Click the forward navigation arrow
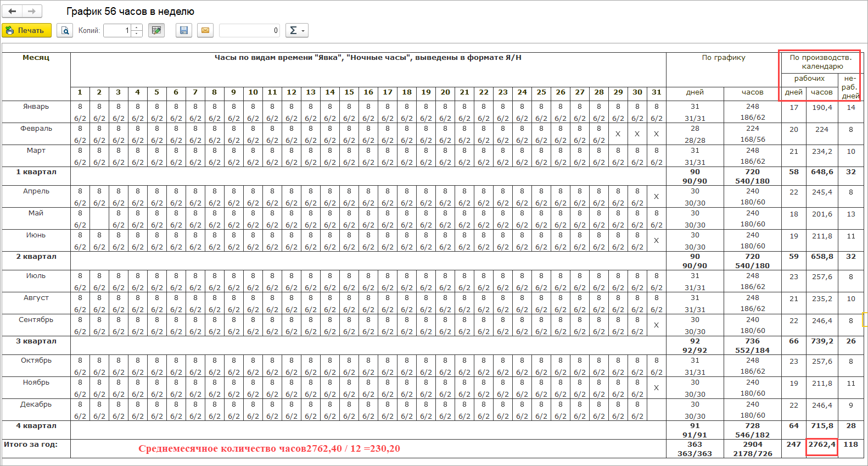Viewport: 868px width, 466px height. (32, 11)
